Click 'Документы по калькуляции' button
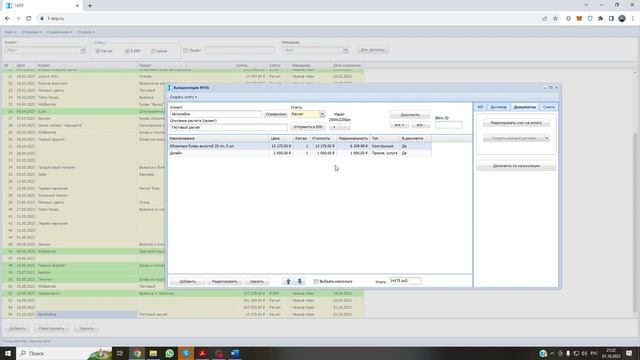Viewport: 640px width, 360px height. click(x=516, y=166)
